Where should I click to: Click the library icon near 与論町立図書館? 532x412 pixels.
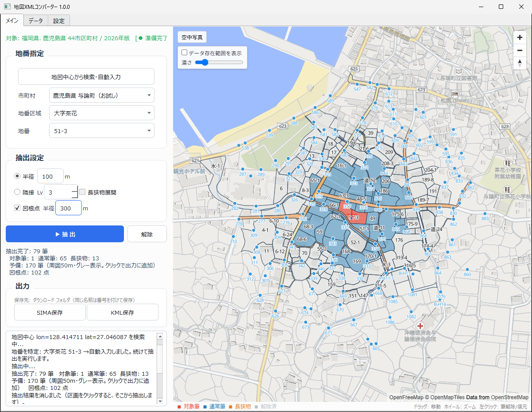tap(459, 71)
